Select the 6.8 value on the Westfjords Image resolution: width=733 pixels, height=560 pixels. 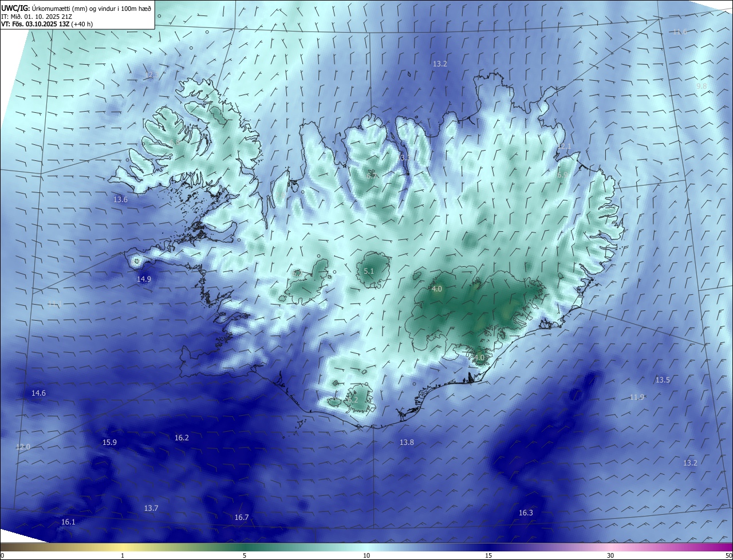(x=176, y=142)
